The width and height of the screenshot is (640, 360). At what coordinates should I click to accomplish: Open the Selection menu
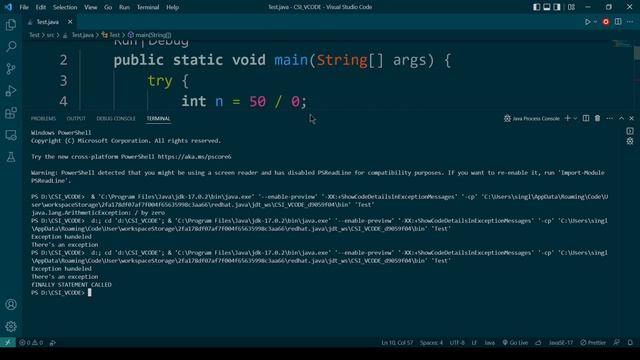[65, 7]
